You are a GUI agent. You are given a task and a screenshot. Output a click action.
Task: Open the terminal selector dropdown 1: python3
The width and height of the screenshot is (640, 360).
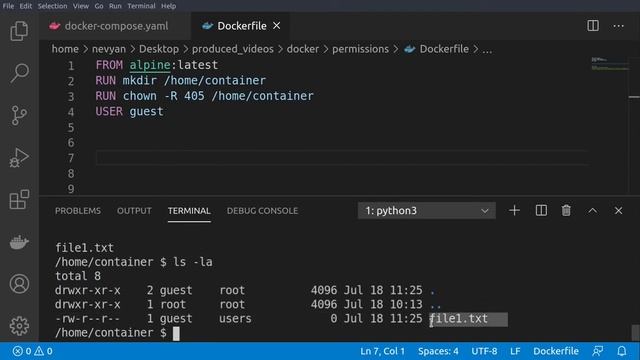click(427, 211)
